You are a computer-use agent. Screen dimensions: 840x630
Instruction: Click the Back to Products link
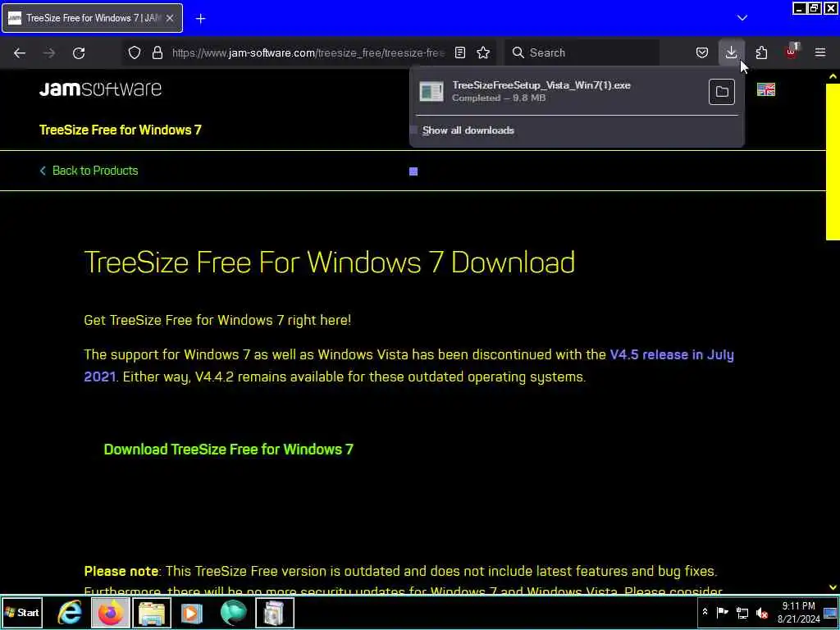coord(89,171)
